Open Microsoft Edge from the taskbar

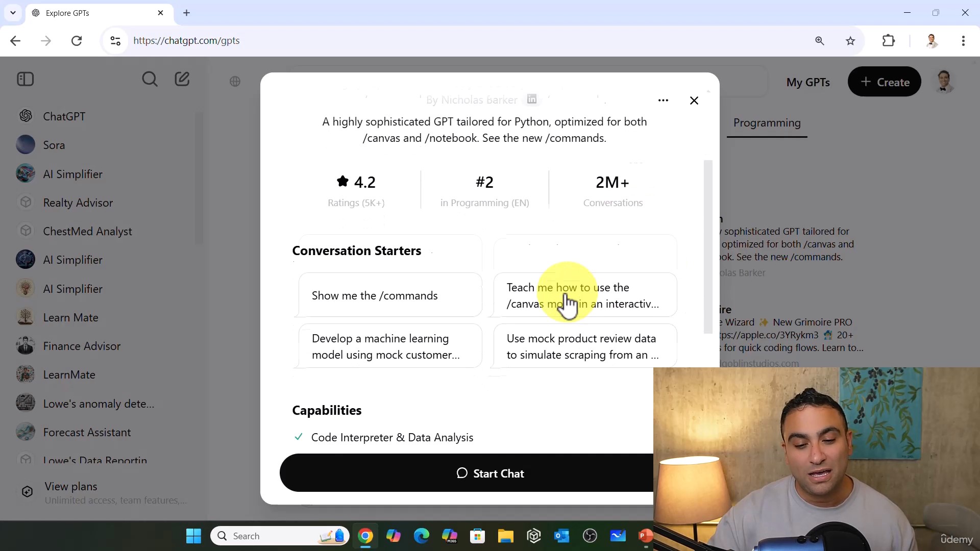click(x=422, y=536)
